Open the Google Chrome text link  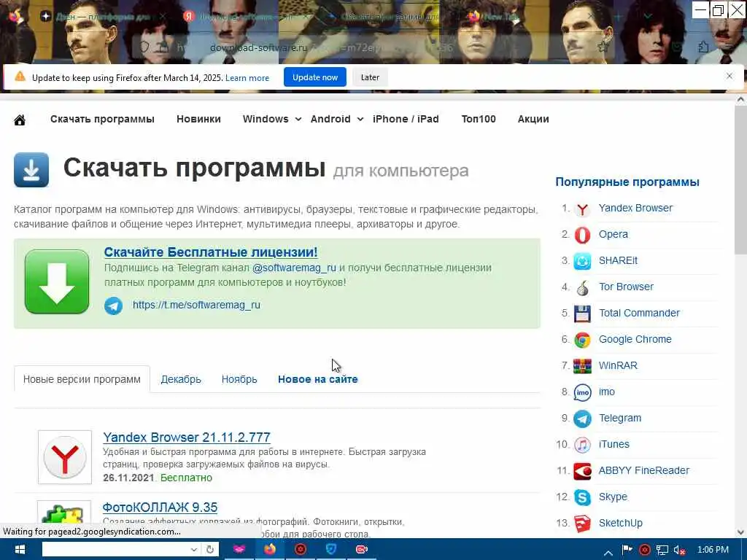(635, 339)
